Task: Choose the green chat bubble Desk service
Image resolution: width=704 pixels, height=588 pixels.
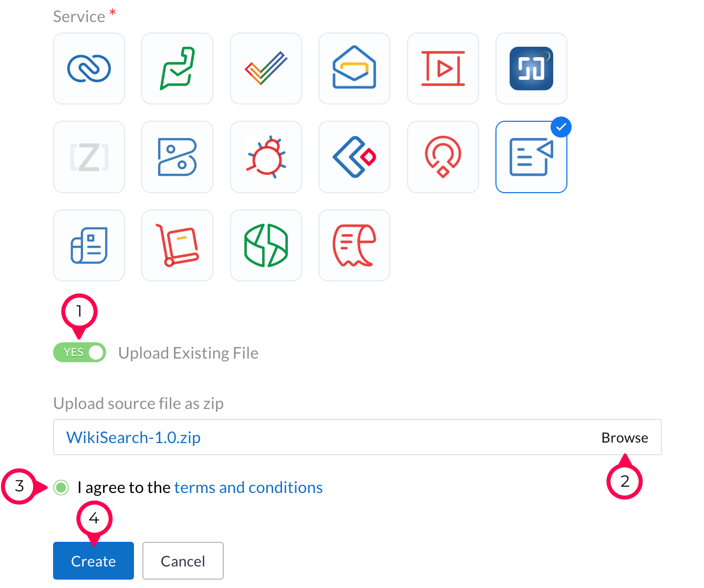Action: [177, 69]
